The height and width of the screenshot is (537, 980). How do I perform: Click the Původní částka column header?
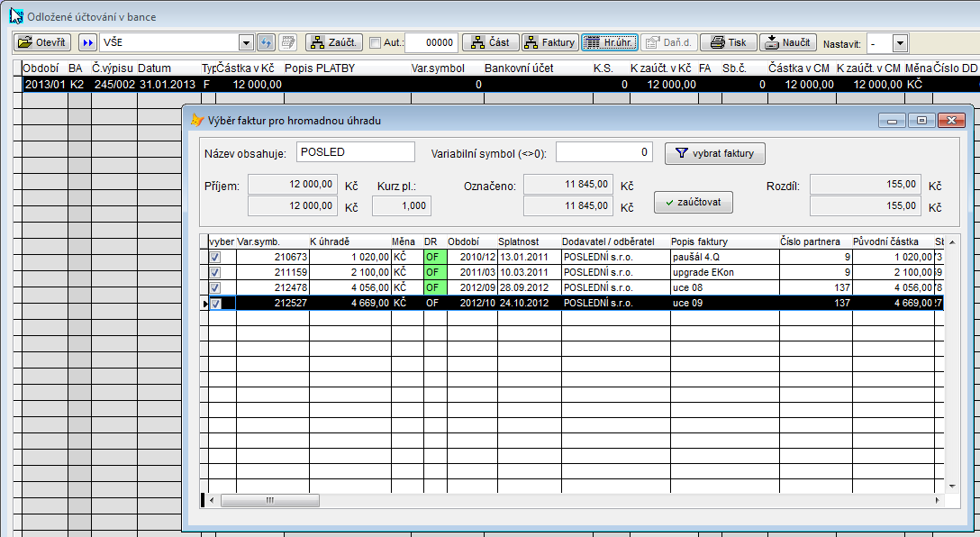(x=894, y=241)
